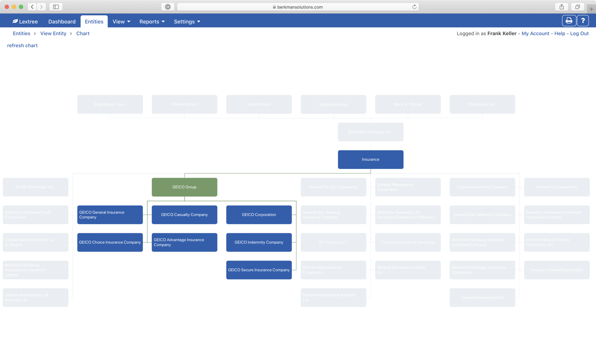Select the Entities tab

94,22
